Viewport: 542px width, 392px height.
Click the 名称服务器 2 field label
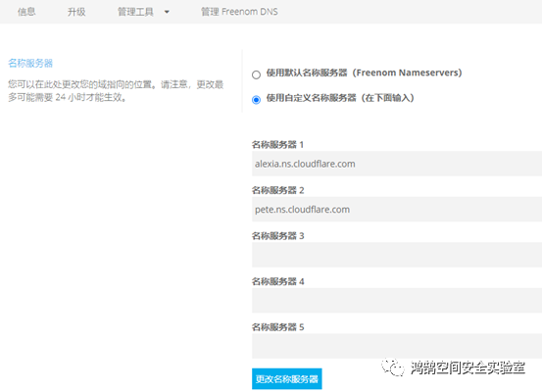[278, 190]
